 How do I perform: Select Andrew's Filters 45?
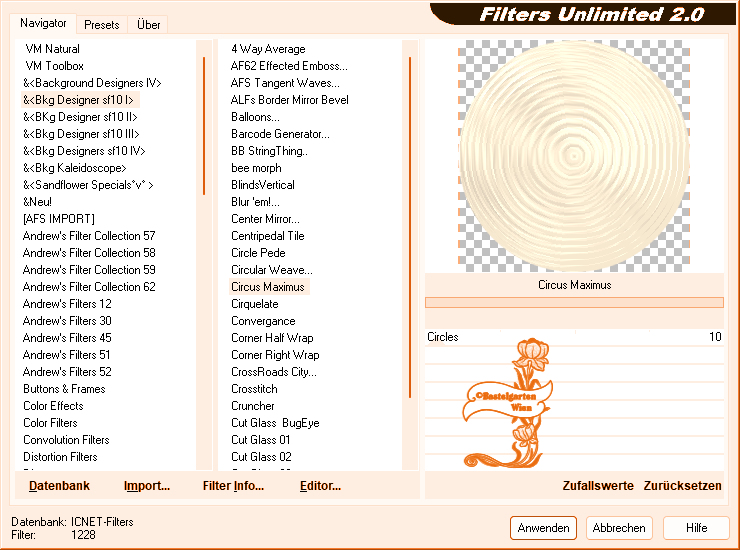[x=67, y=338]
